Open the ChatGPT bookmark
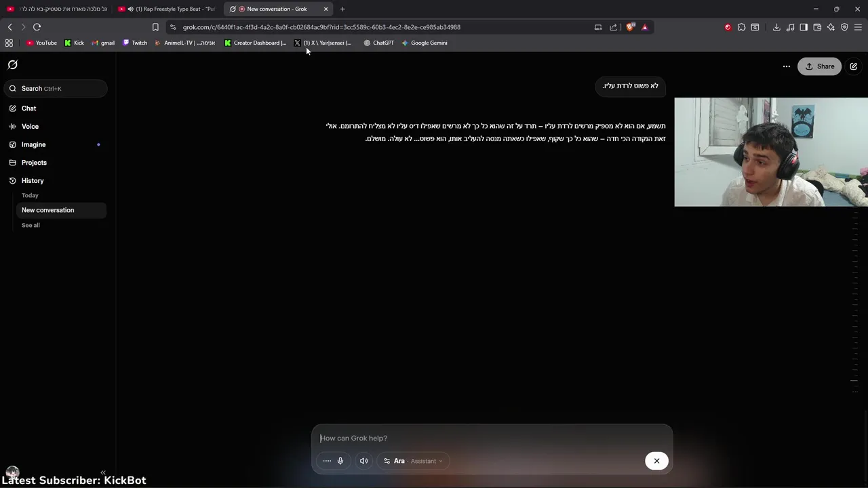868x488 pixels. (x=378, y=43)
